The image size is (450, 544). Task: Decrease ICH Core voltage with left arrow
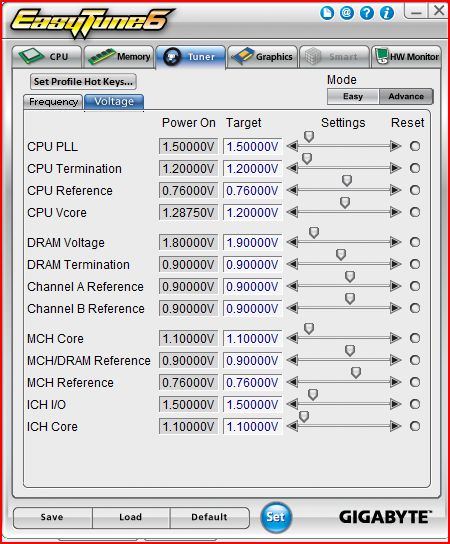(x=292, y=426)
